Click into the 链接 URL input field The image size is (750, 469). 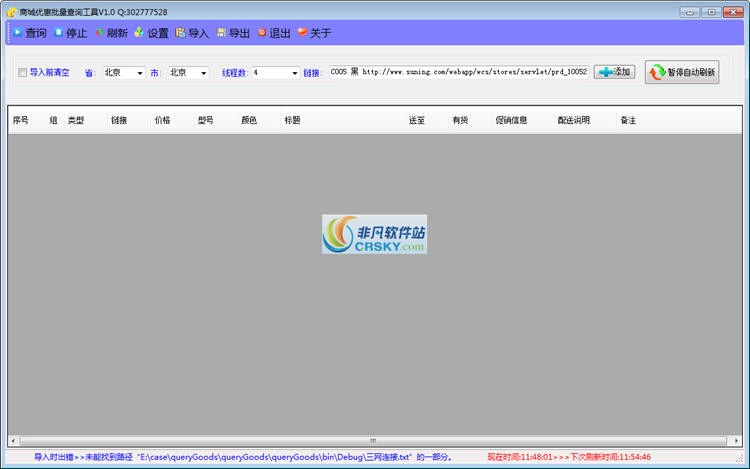click(459, 72)
